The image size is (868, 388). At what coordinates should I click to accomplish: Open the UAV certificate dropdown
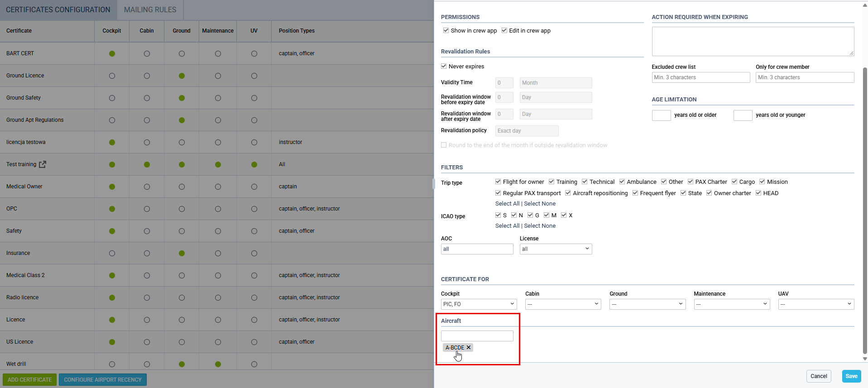(x=816, y=304)
